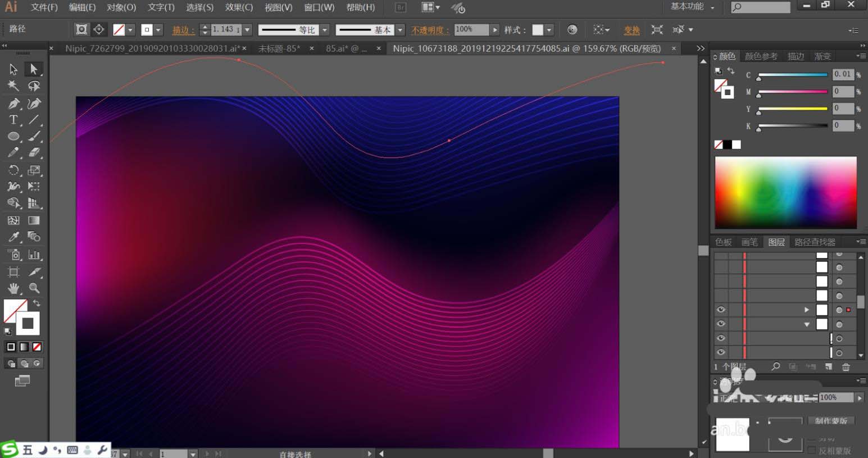This screenshot has width=868, height=458.
Task: Click the yellow Y color slider
Action: (792, 108)
